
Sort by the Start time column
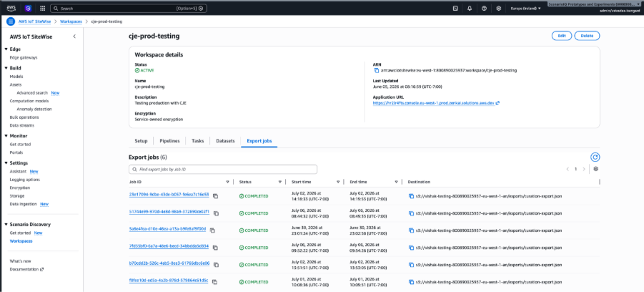(338, 182)
